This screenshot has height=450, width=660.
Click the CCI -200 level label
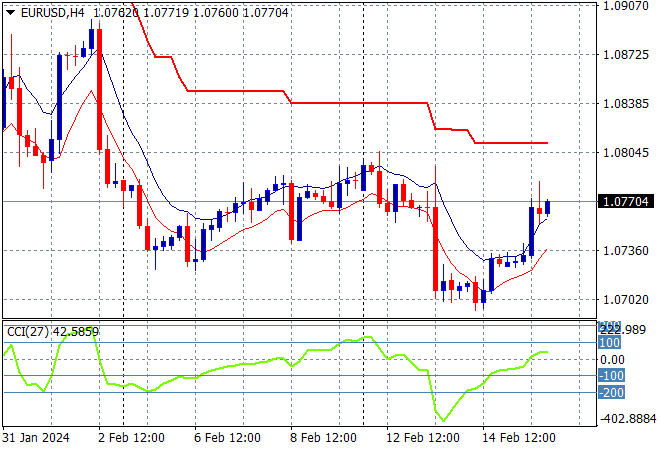click(x=611, y=393)
